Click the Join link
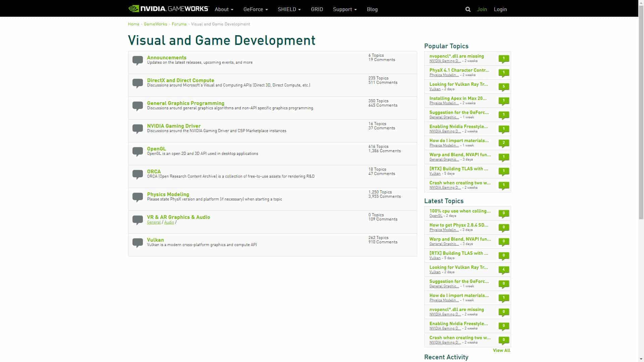 point(482,9)
